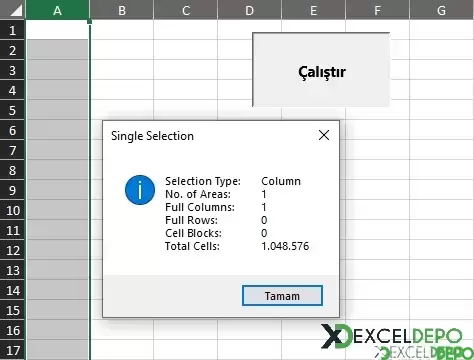
Task: Select column F header
Action: (377, 10)
